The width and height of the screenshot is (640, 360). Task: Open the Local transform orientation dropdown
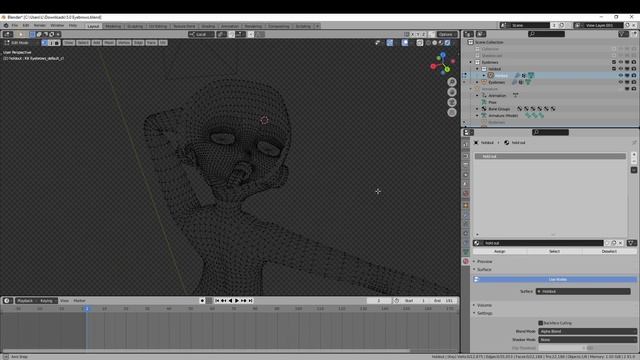pyautogui.click(x=201, y=34)
